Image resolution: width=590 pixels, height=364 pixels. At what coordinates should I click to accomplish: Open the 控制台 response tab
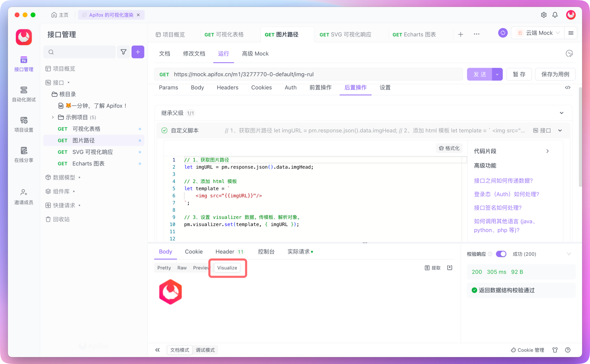[266, 251]
